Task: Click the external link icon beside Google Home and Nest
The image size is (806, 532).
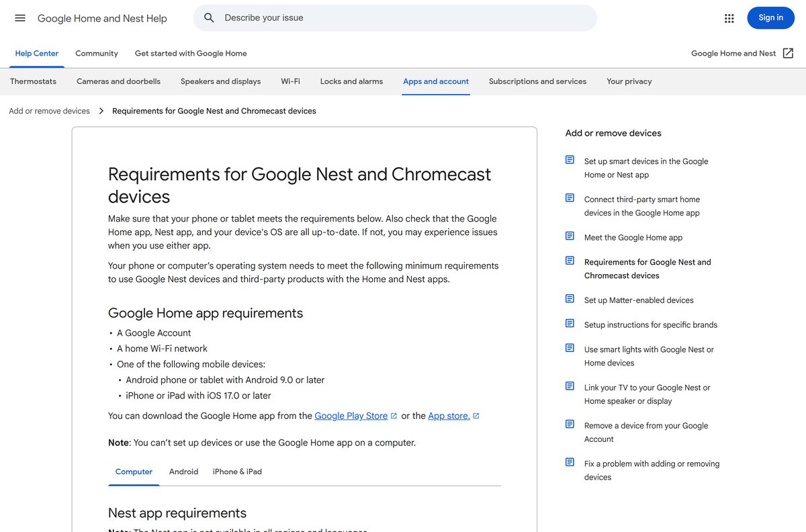Action: click(789, 53)
